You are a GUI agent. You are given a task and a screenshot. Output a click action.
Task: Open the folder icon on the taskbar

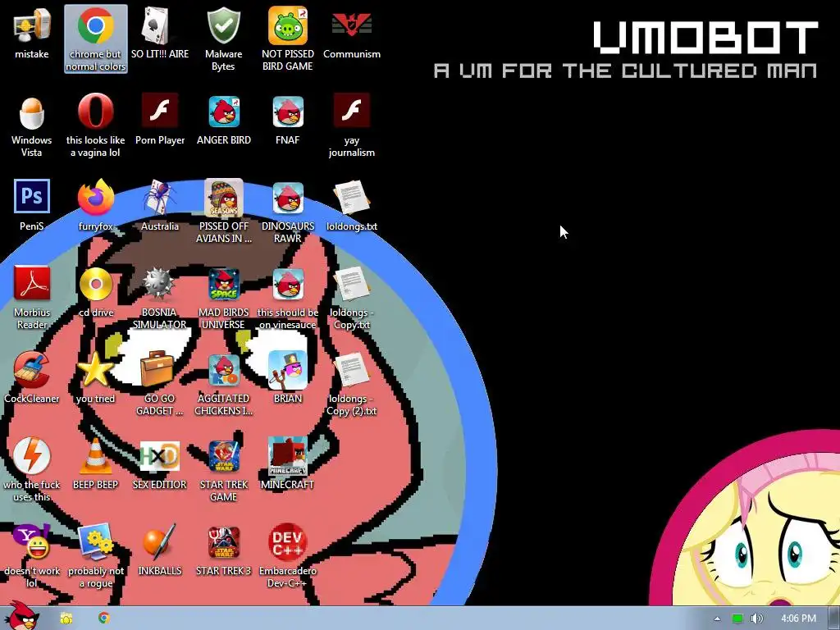pos(66,619)
